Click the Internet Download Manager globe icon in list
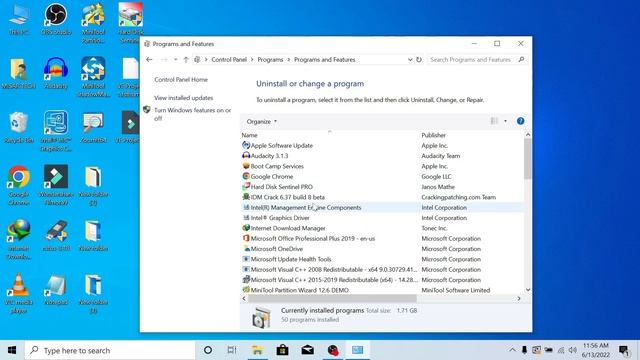 tap(246, 228)
